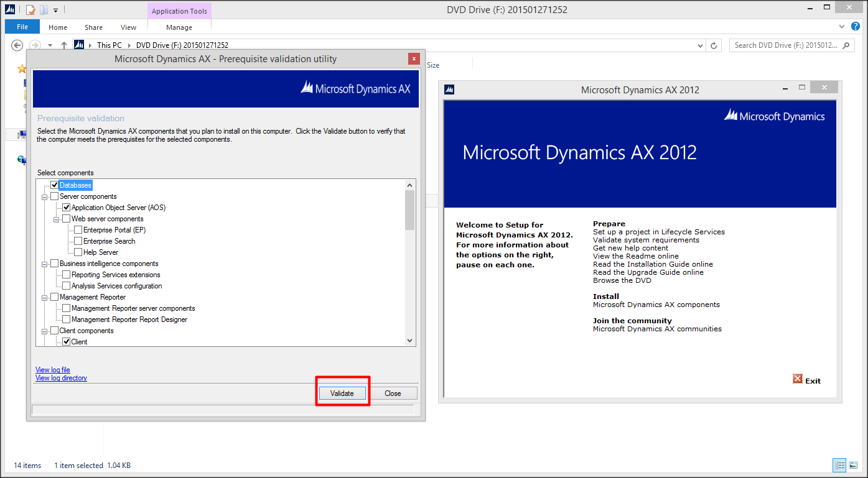Open the View log file link
This screenshot has height=478, width=868.
(x=53, y=370)
